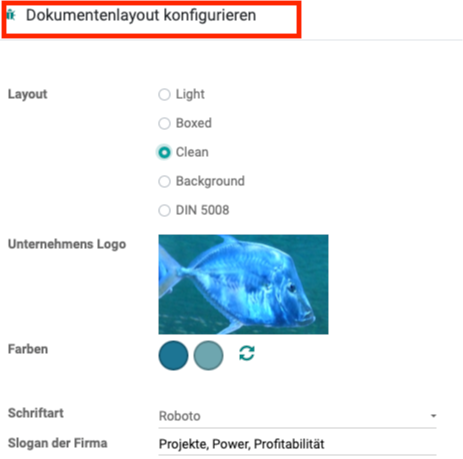This screenshot has height=459, width=463.
Task: Click the Schriftart field label
Action: [x=36, y=413]
